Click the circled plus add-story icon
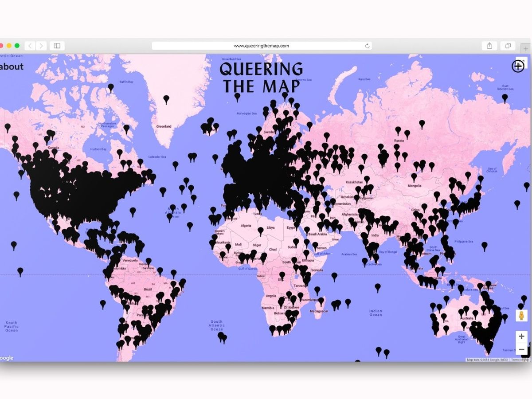The height and width of the screenshot is (399, 532). pyautogui.click(x=518, y=66)
